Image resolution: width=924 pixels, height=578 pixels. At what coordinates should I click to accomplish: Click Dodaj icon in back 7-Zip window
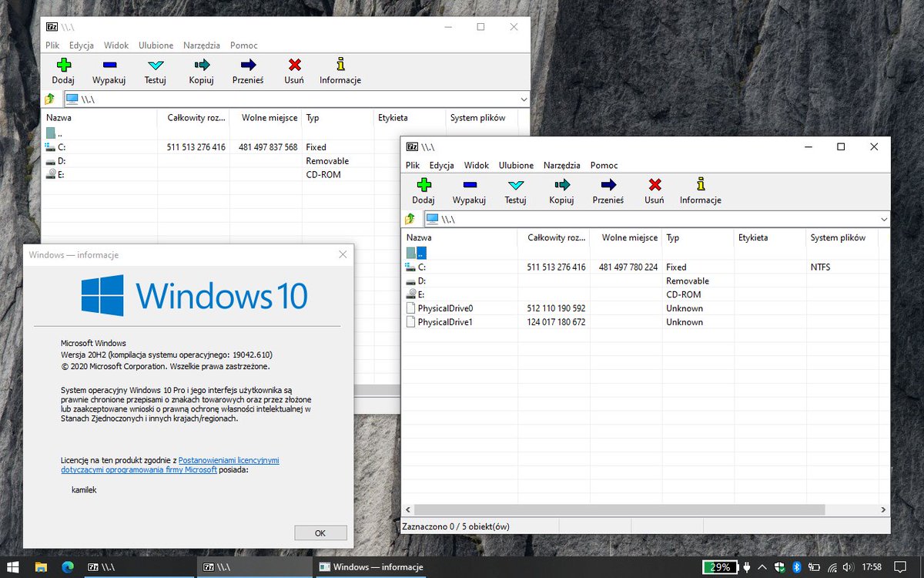click(x=63, y=65)
